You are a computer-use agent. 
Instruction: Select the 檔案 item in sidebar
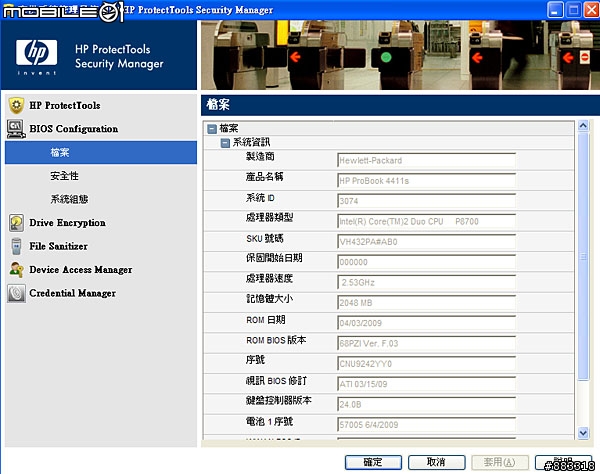coord(101,153)
